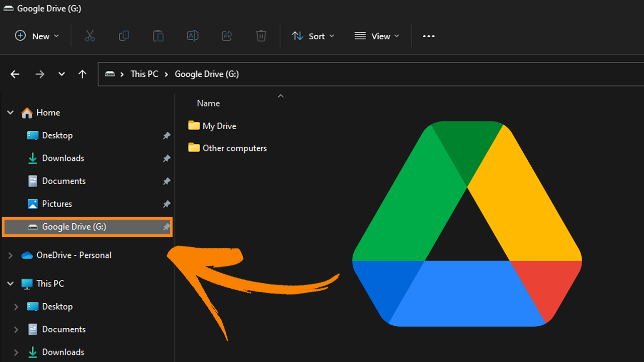This screenshot has width=644, height=362.
Task: Click the Cut scissors icon
Action: 90,36
